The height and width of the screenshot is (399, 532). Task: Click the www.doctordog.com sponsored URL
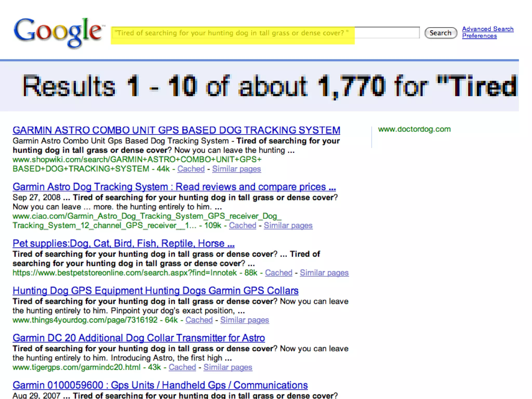(414, 129)
